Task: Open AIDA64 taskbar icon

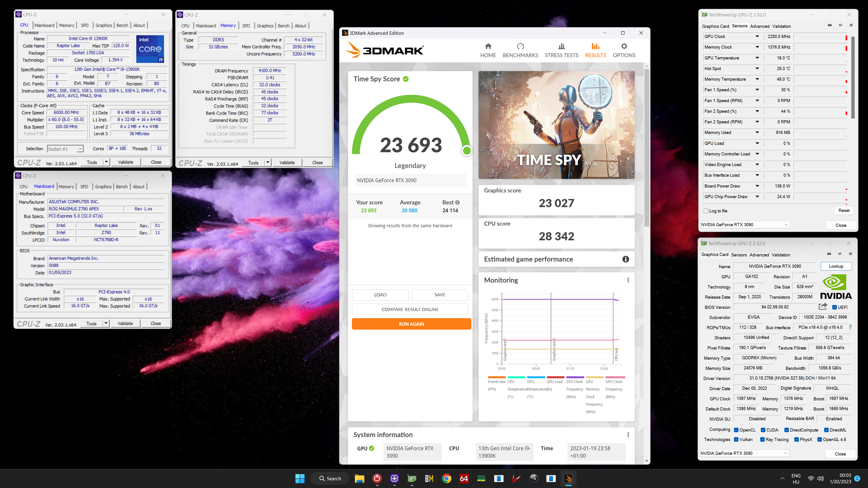Action: point(464,478)
